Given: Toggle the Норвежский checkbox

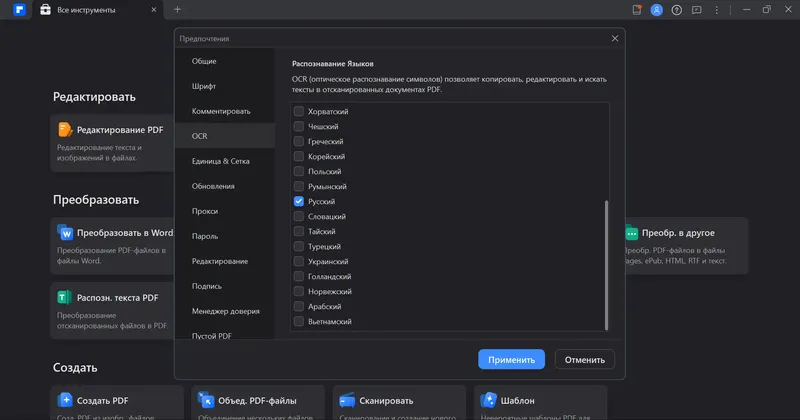Looking at the screenshot, I should click(x=298, y=291).
